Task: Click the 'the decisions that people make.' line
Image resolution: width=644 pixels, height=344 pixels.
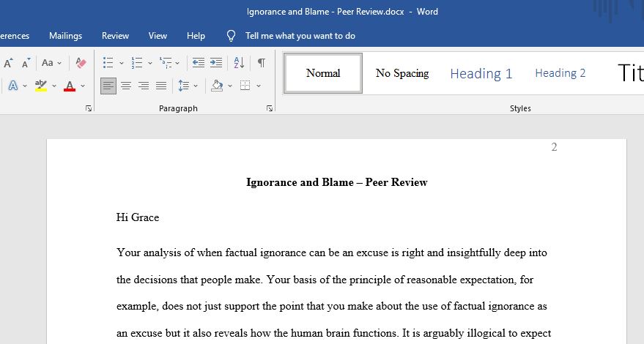Action: (x=325, y=280)
